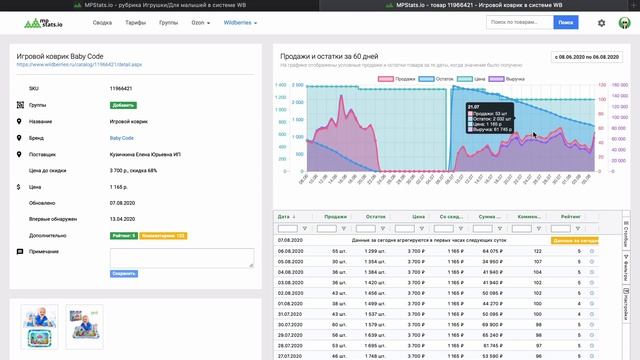Click the '64 075 ₽' sum cell

[x=492, y=251]
